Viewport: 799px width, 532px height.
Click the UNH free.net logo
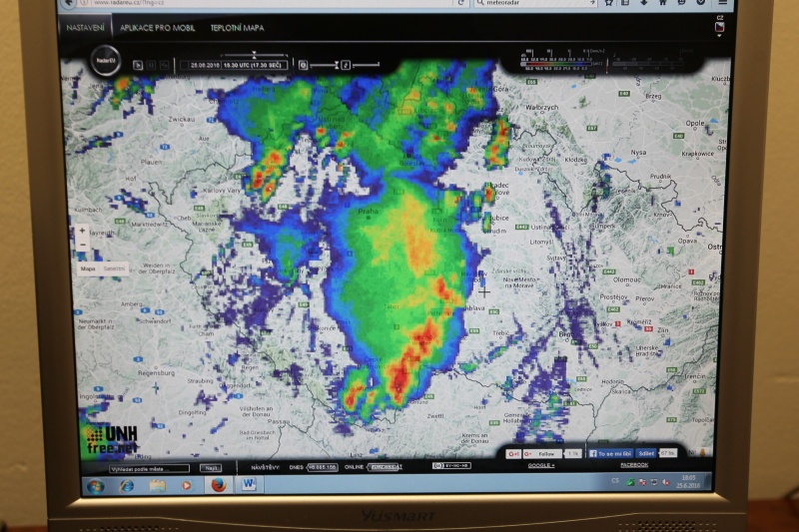pos(112,441)
